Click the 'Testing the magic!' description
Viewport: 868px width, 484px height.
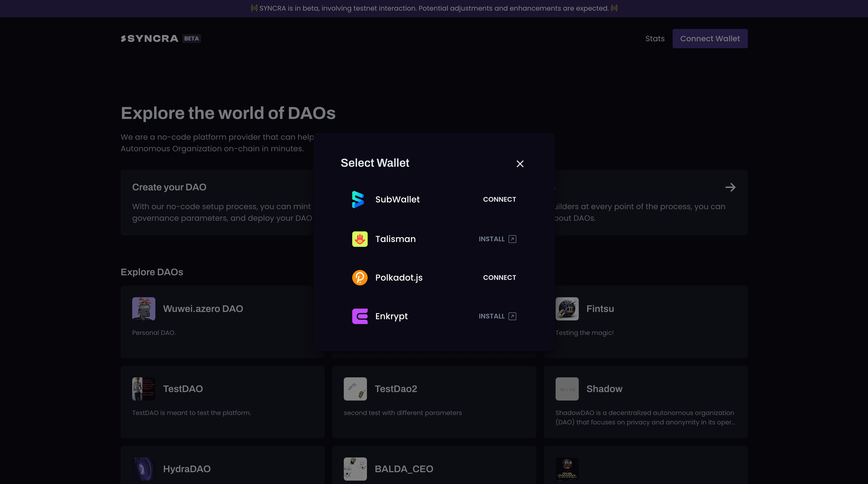584,333
